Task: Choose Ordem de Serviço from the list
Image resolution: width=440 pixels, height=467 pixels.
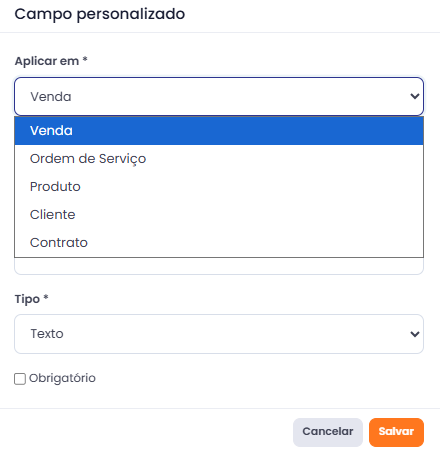Action: (219, 159)
